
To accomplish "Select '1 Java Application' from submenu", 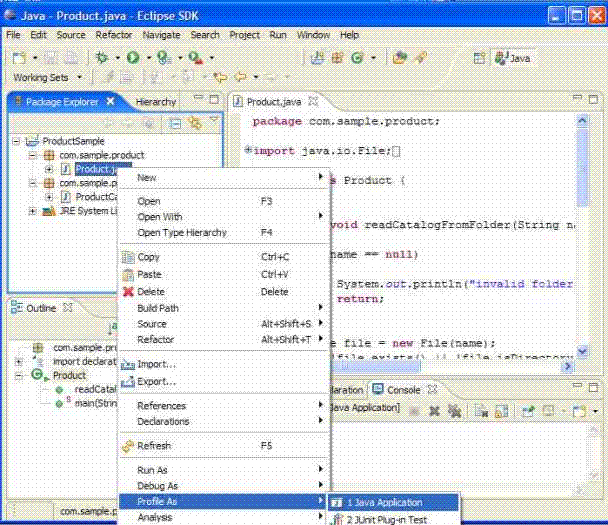I will click(384, 503).
